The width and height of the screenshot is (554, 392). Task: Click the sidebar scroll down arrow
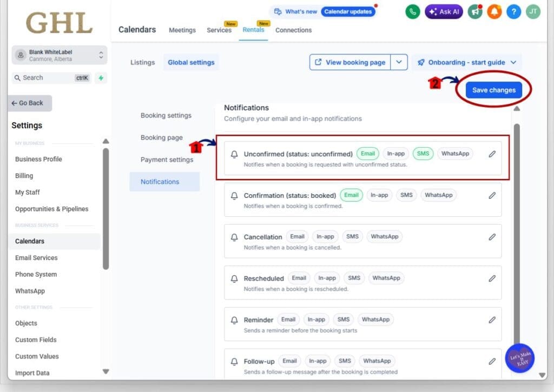(x=105, y=371)
